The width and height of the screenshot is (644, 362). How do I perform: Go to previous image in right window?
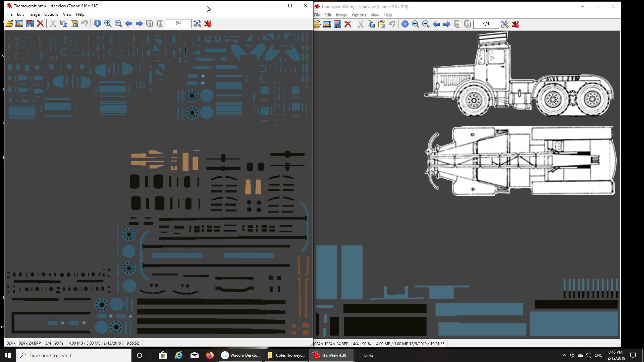(x=436, y=24)
